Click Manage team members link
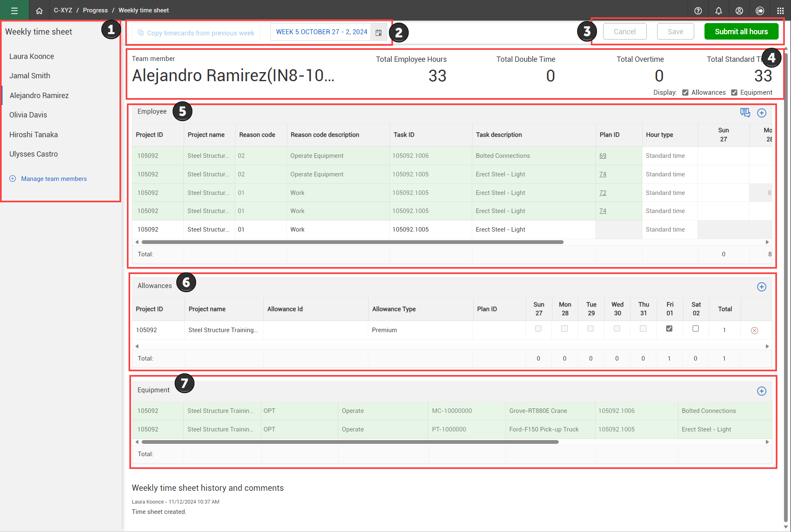 (x=54, y=179)
